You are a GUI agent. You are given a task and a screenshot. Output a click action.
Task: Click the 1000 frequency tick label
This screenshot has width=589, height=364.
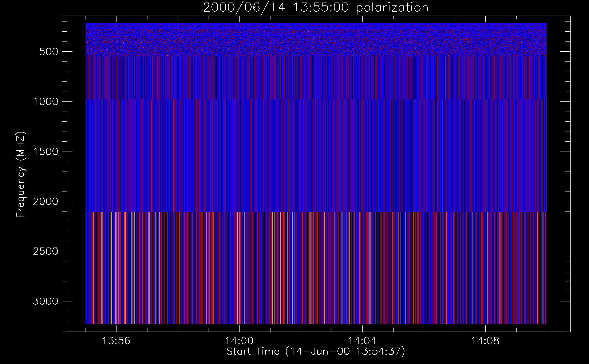[x=46, y=102]
